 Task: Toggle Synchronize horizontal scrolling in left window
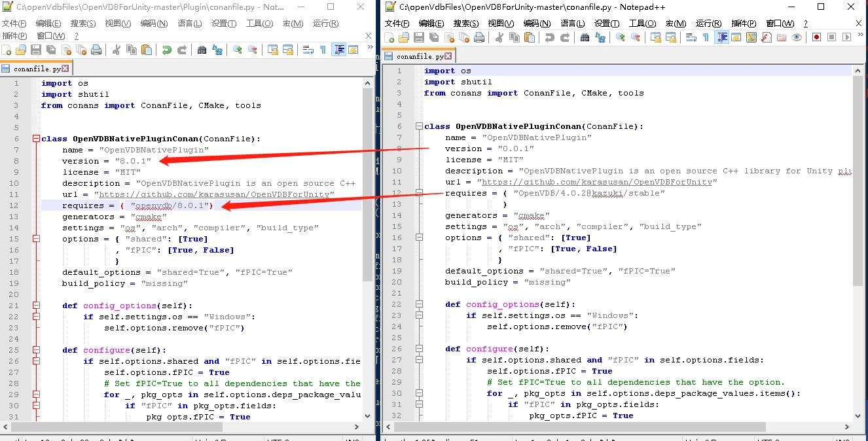pyautogui.click(x=288, y=50)
